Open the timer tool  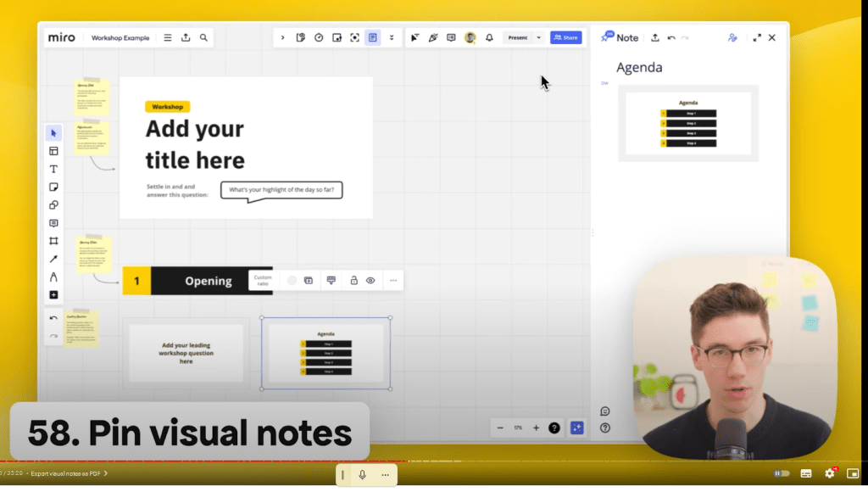[x=319, y=37]
